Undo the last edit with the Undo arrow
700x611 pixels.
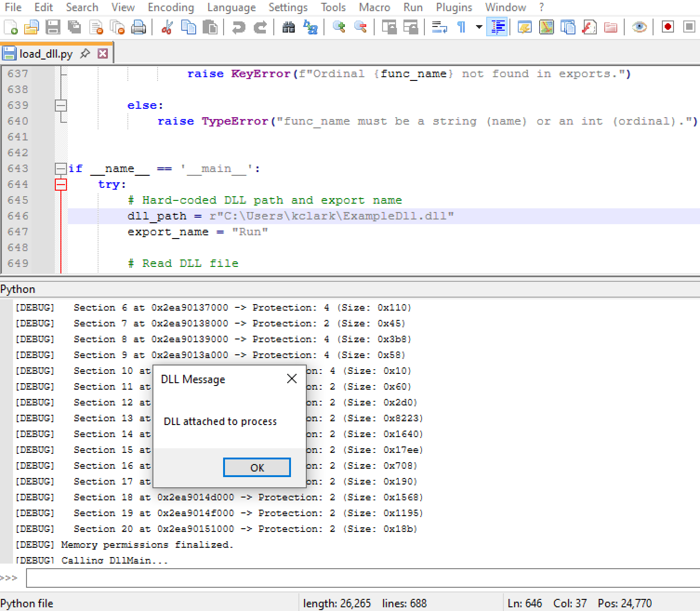[238, 27]
